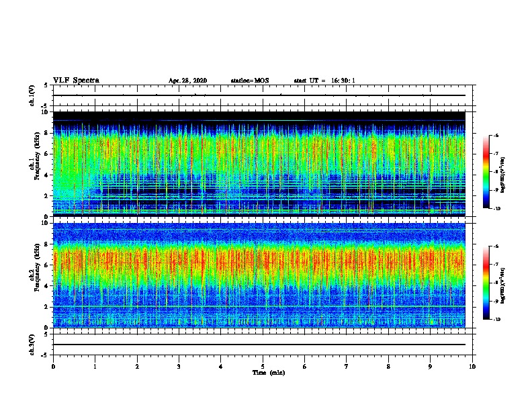Click the ch.2 colorbar log(PSD) label
Viewport: 532px width, 411px height.
click(x=502, y=285)
